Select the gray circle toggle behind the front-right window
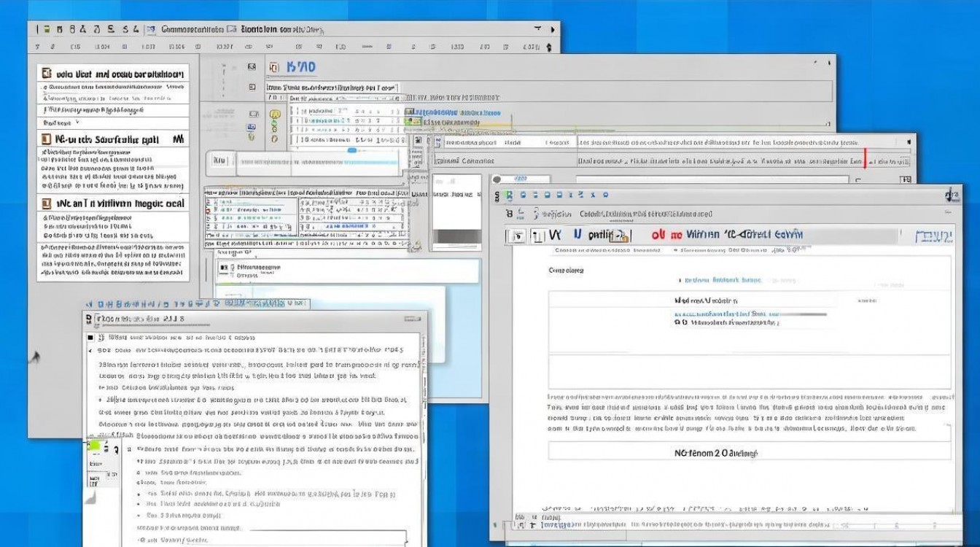 click(x=497, y=179)
